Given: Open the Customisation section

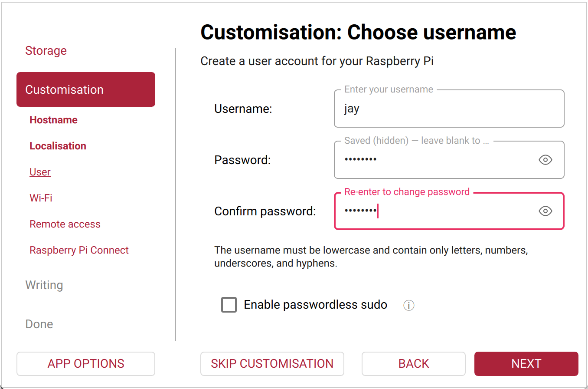Looking at the screenshot, I should 64,89.
